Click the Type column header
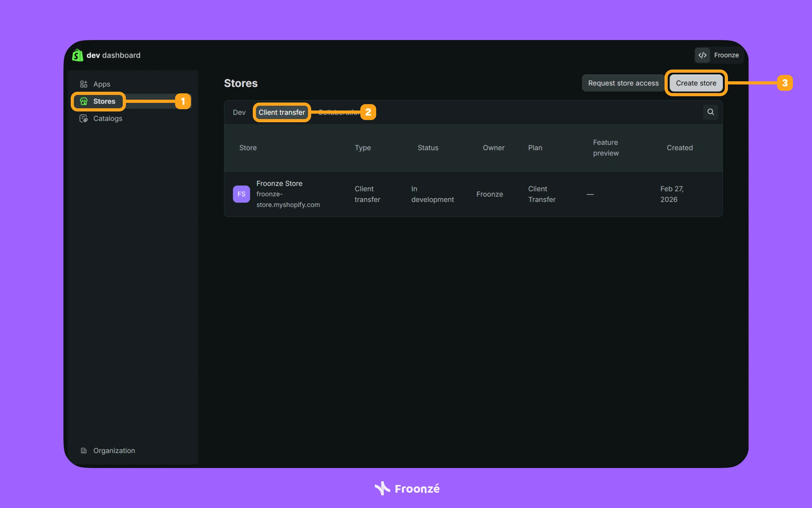812x508 pixels. coord(363,148)
